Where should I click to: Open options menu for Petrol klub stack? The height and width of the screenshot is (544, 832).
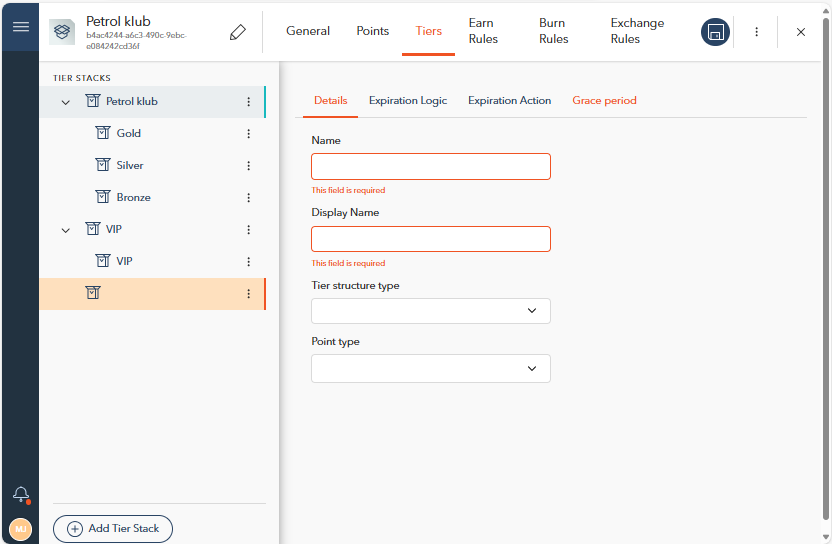tap(248, 101)
